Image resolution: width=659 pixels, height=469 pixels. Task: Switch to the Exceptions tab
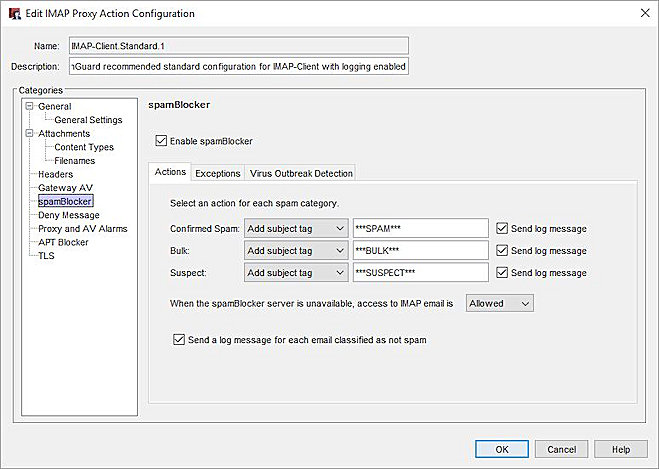(x=217, y=173)
